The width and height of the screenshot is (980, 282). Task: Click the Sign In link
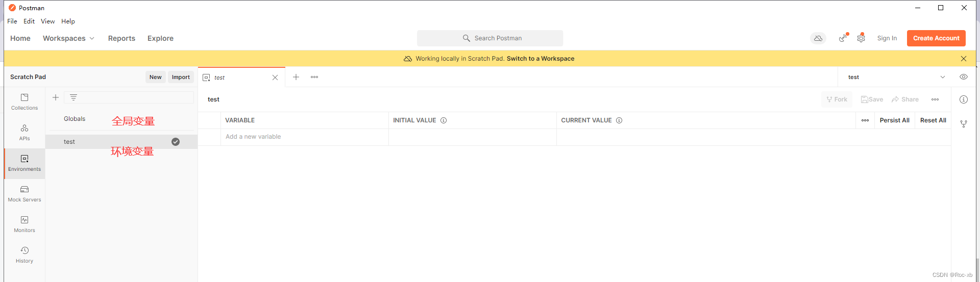pos(887,38)
